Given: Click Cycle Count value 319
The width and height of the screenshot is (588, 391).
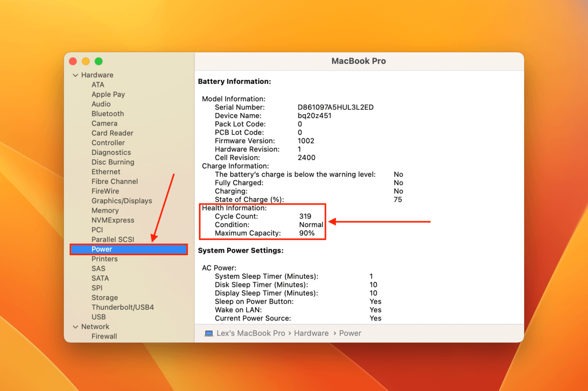Looking at the screenshot, I should (305, 216).
